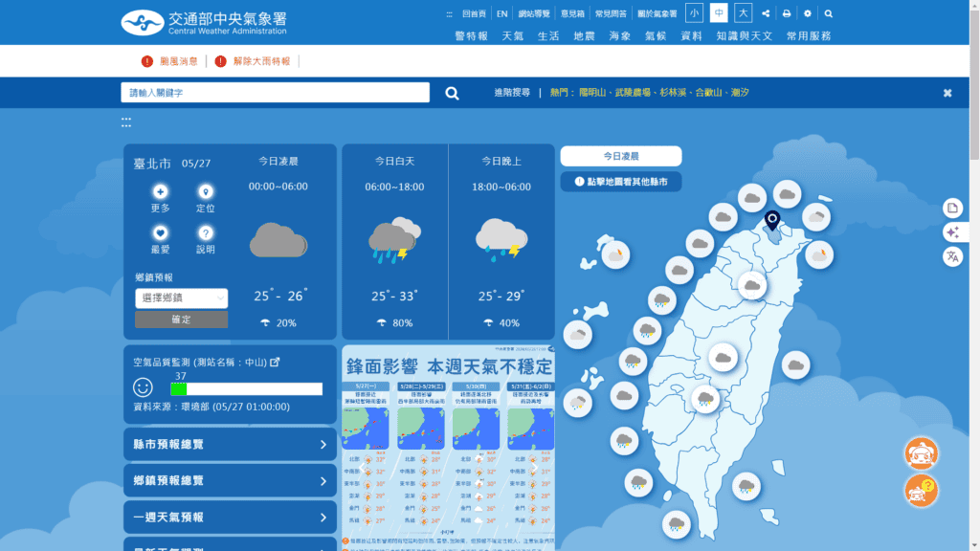The height and width of the screenshot is (551, 980).
Task: Click the share icon in top bar
Action: pyautogui.click(x=766, y=13)
